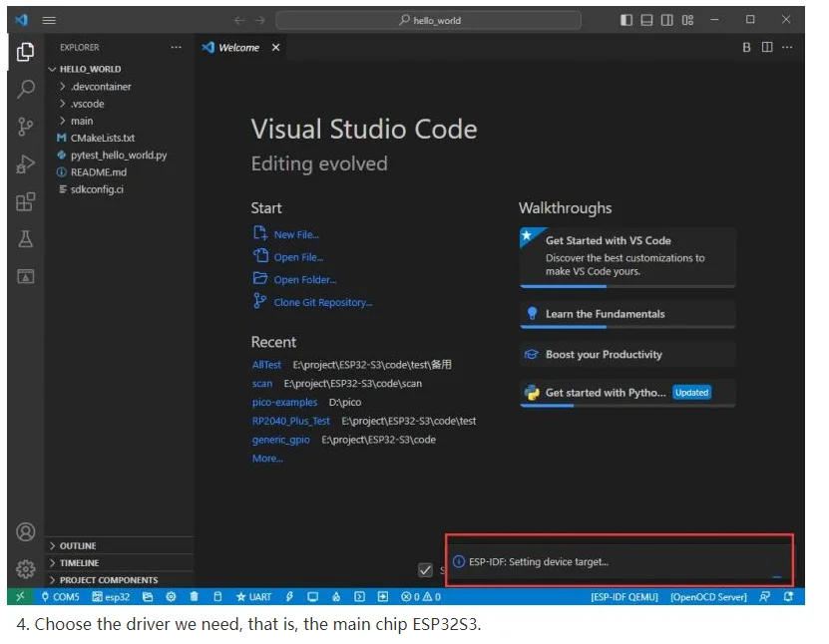Open the Accounts icon in activity bar
The image size is (829, 644).
pos(25,532)
